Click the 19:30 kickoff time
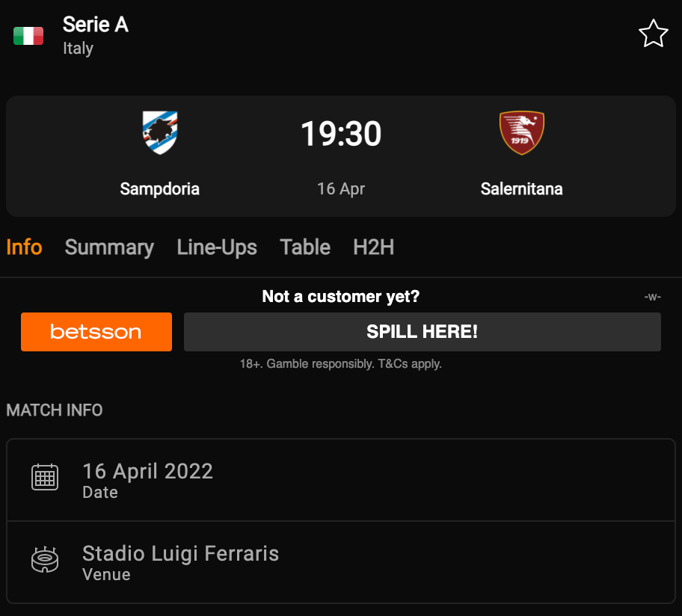The height and width of the screenshot is (616, 682). tap(341, 134)
